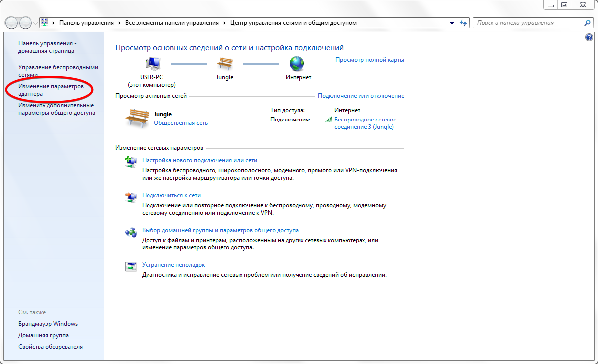Click the homegroup icon beside Выбор домашней группы
The image size is (598, 364).
coord(131,232)
